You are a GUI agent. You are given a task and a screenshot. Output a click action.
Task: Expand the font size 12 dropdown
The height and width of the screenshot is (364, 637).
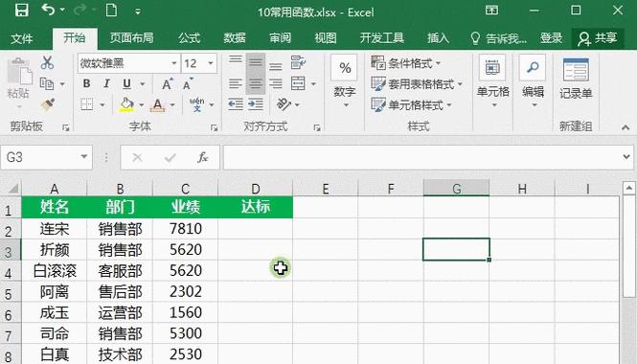(x=211, y=63)
